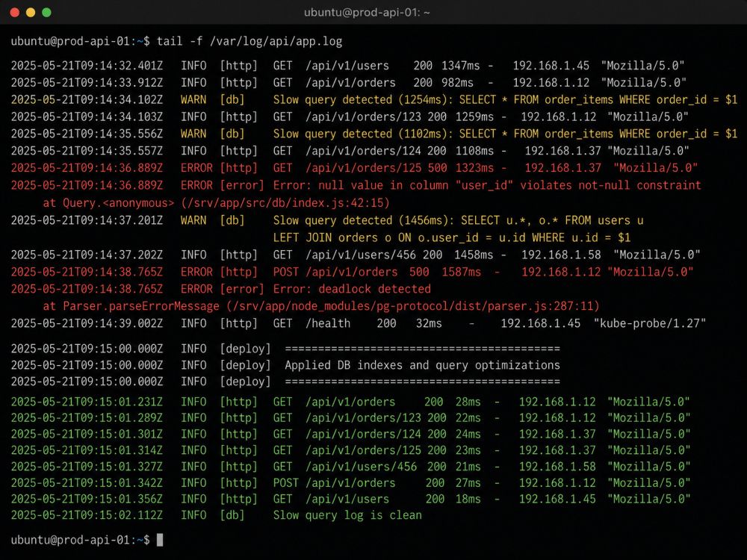The height and width of the screenshot is (560, 747).
Task: Click the green maximize window button
Action: tap(46, 13)
